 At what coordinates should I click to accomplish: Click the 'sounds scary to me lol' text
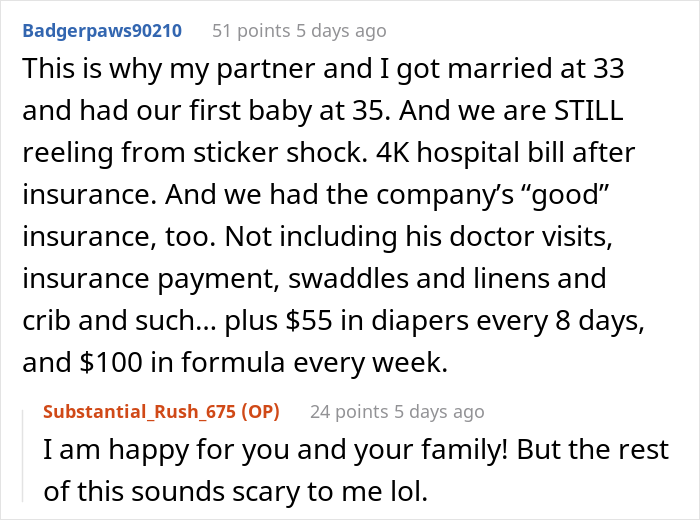280,491
